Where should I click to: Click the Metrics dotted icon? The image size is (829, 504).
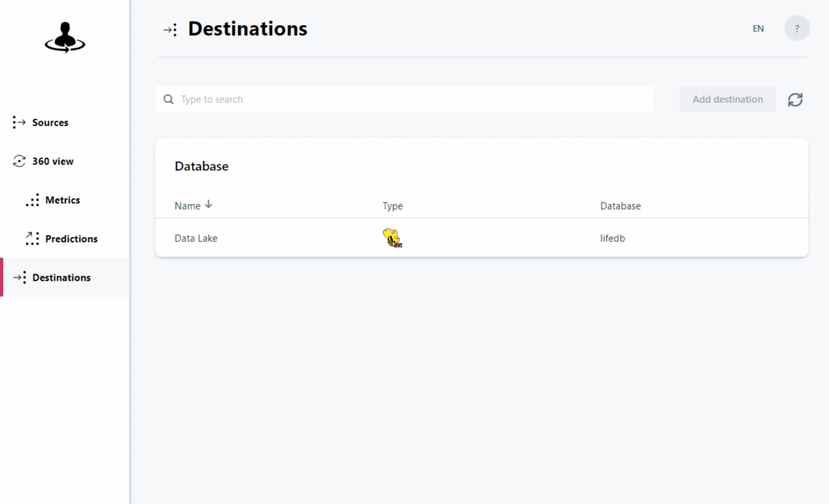coord(32,201)
